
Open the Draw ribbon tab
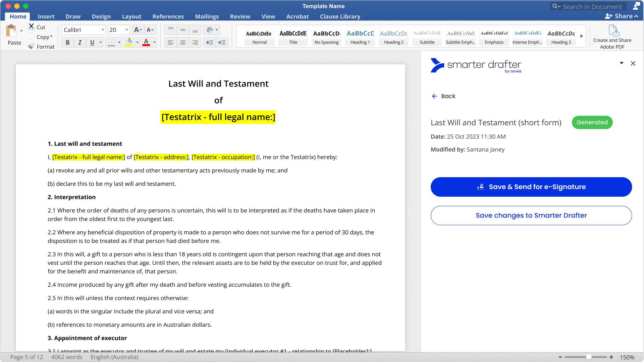[x=73, y=16]
